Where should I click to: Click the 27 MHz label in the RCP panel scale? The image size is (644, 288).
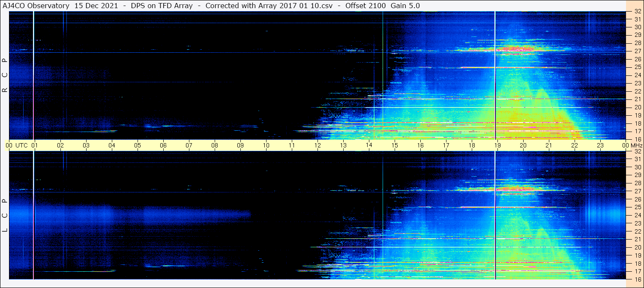point(637,51)
